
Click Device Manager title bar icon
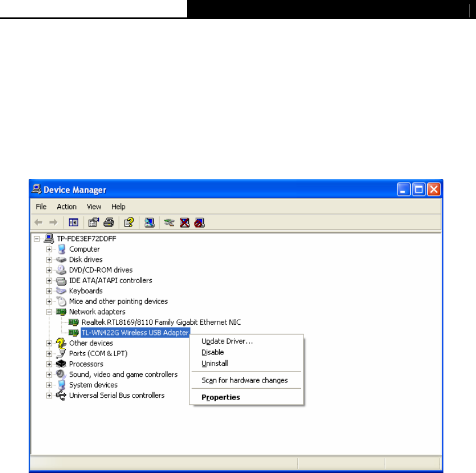37,189
